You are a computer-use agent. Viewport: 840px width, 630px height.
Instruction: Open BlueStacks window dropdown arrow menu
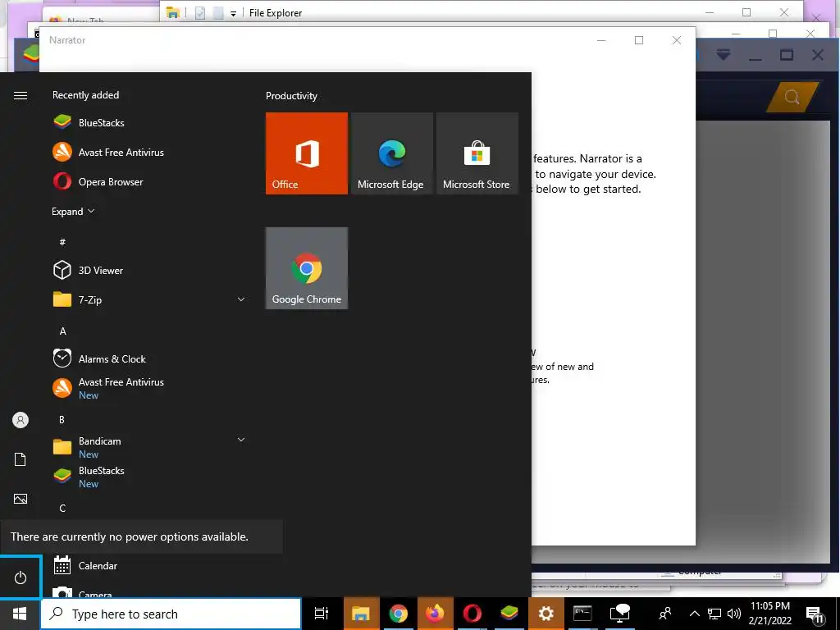coord(724,54)
